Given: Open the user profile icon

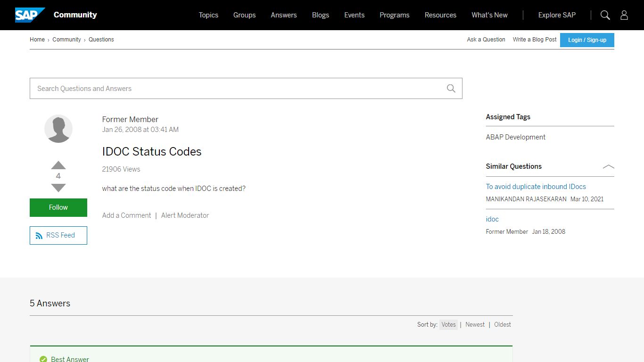Looking at the screenshot, I should click(624, 15).
